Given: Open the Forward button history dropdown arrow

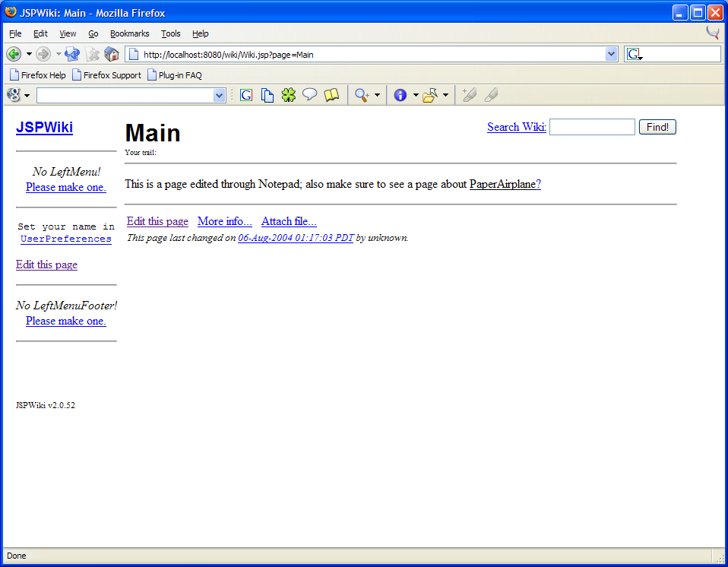Looking at the screenshot, I should pyautogui.click(x=59, y=54).
